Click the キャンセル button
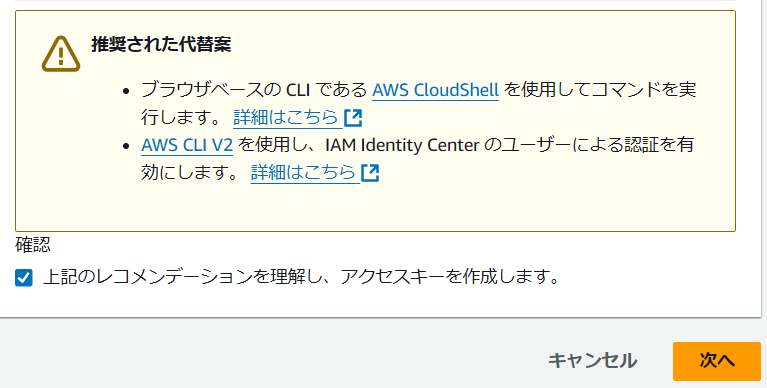Screen dimensions: 767x388 [592, 361]
